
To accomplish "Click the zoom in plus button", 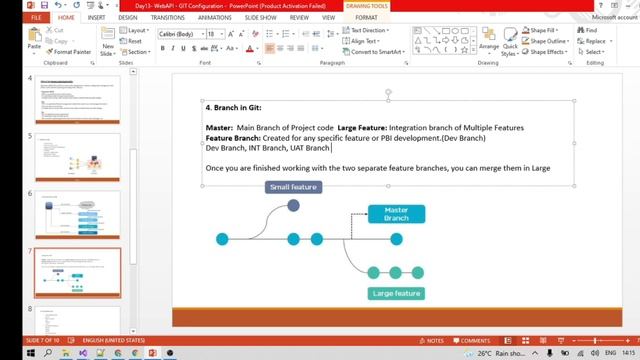I will pos(627,340).
